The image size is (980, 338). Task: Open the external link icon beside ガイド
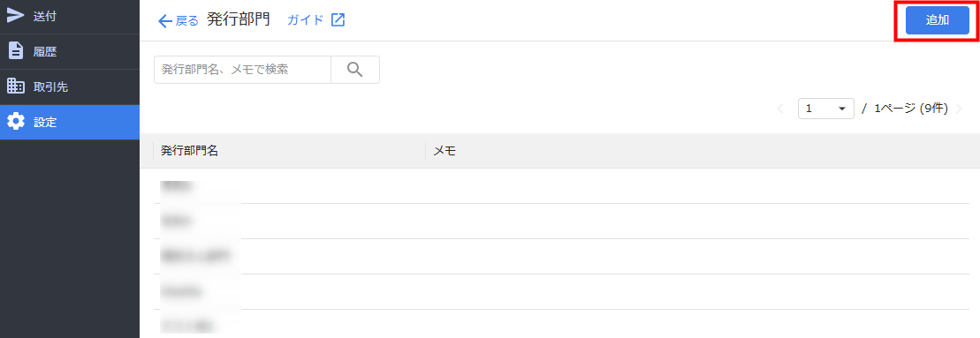pos(338,20)
